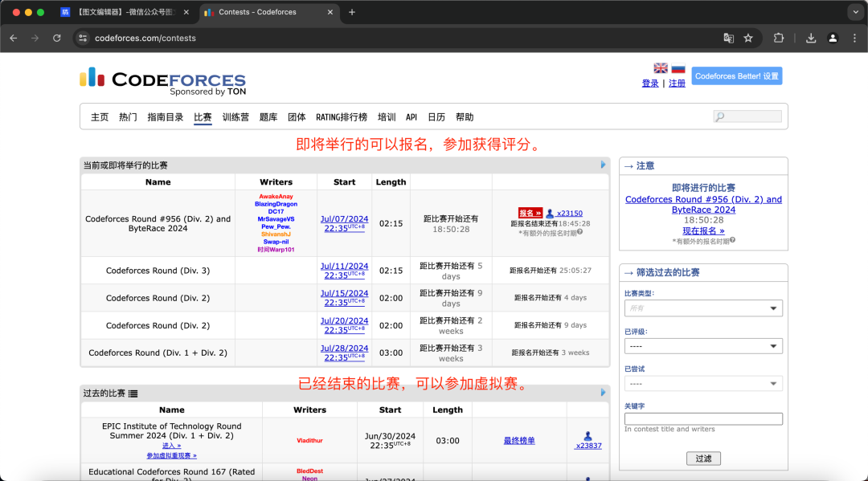Switch to the 图文编辑器 browser tab
The width and height of the screenshot is (868, 481).
(x=113, y=12)
